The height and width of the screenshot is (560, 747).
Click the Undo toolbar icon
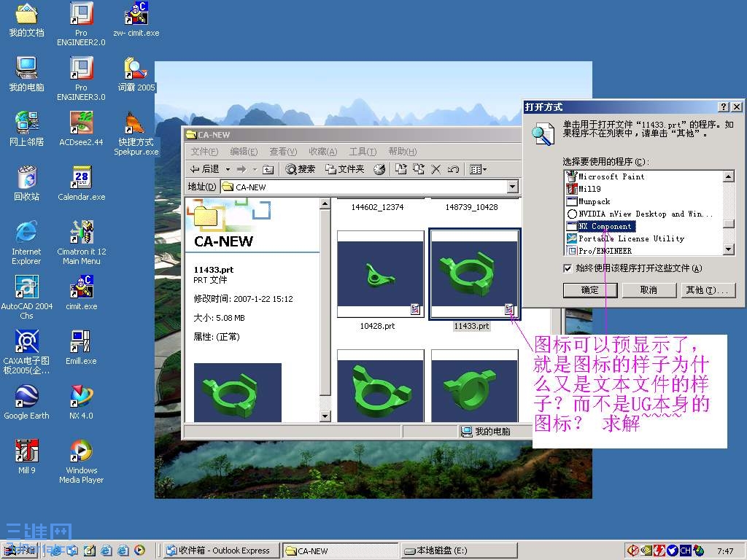pyautogui.click(x=453, y=169)
